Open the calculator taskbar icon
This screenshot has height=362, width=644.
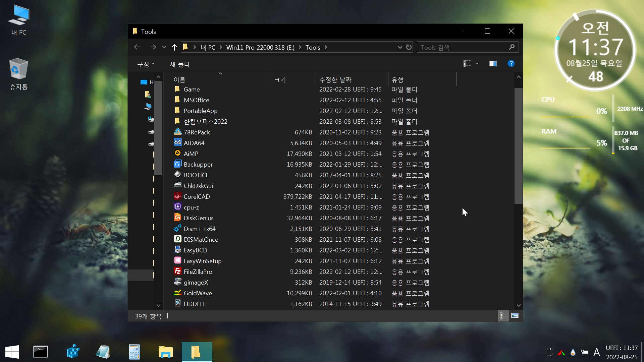pos(134,352)
